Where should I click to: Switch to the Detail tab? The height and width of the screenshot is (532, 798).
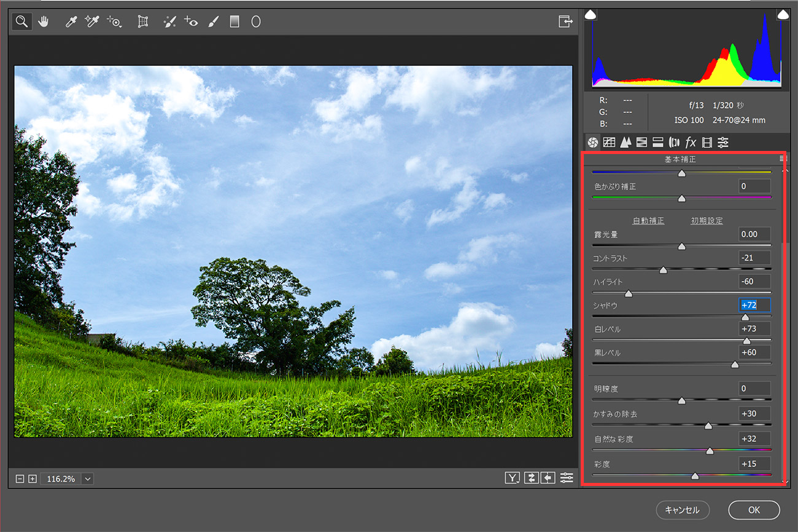tap(626, 142)
